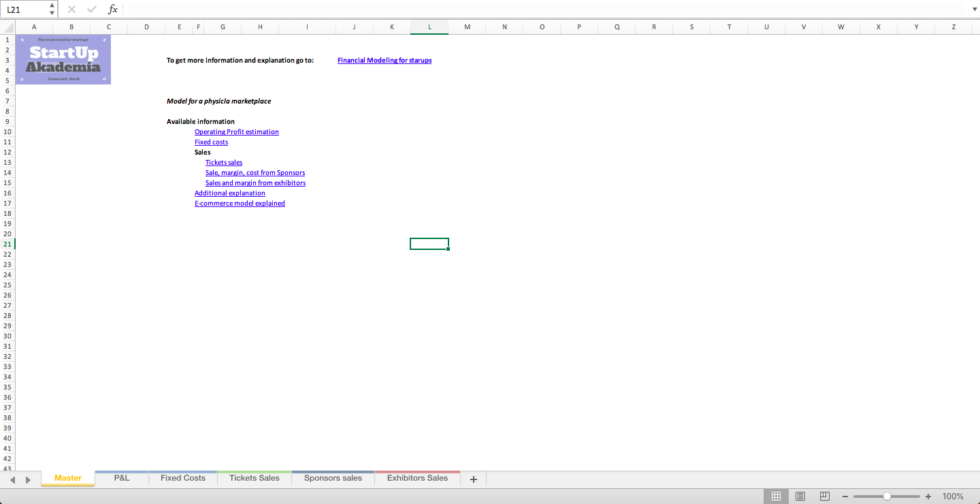The height and width of the screenshot is (504, 980).
Task: Switch to Page Layout view icon
Action: point(800,497)
